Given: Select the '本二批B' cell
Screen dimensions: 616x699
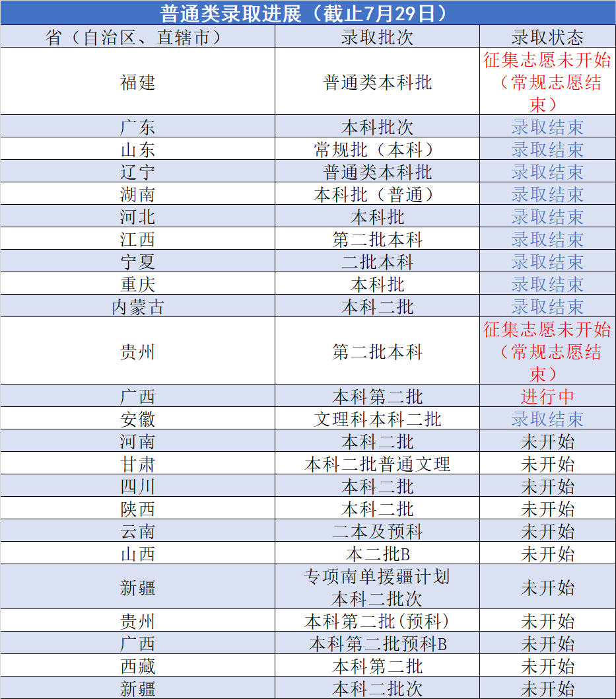Looking at the screenshot, I should [x=377, y=554].
